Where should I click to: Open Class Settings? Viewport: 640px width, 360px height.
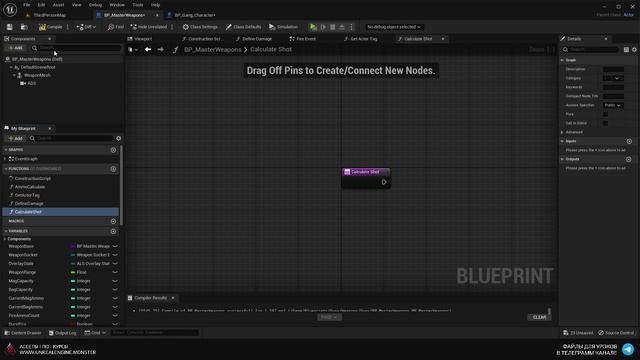pyautogui.click(x=200, y=27)
